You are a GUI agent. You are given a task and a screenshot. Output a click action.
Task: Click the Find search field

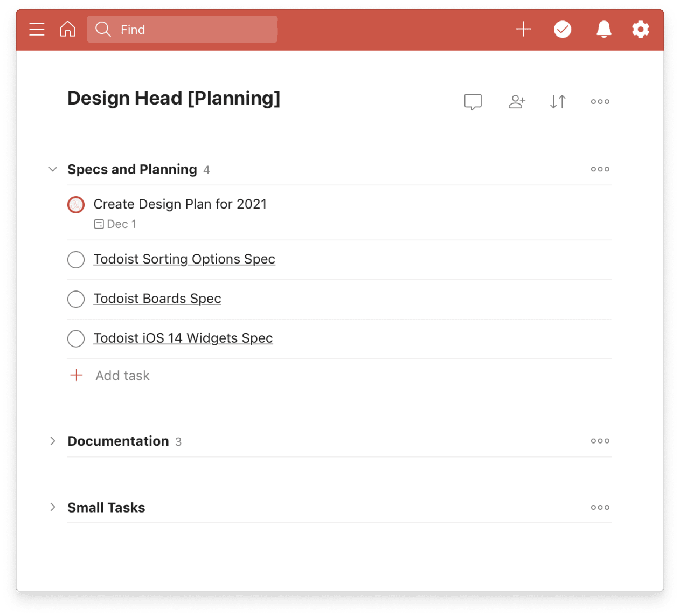[182, 29]
